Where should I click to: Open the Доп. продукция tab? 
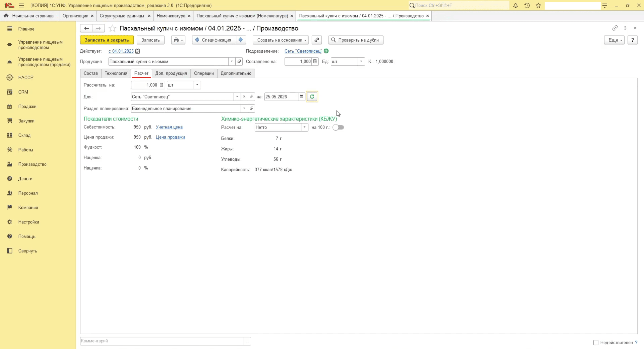pyautogui.click(x=171, y=73)
